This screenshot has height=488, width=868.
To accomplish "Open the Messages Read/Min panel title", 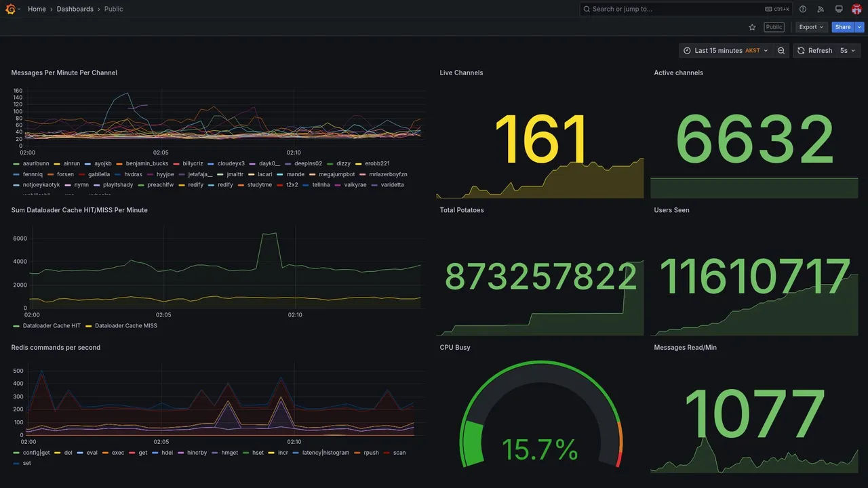I will [686, 347].
